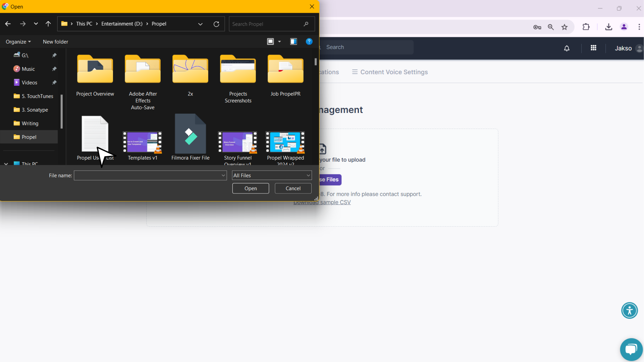Select the Project Overview folder
Viewport: 644px width, 362px height.
[95, 75]
